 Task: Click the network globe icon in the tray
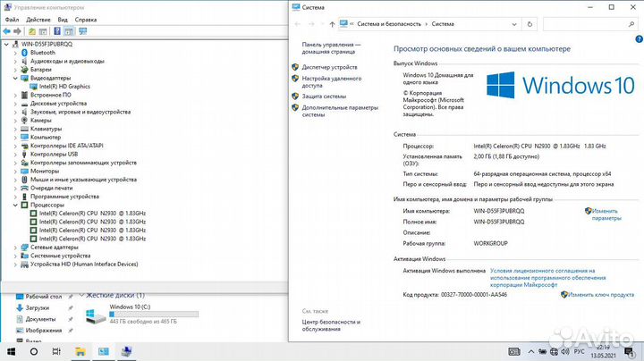[554, 351]
